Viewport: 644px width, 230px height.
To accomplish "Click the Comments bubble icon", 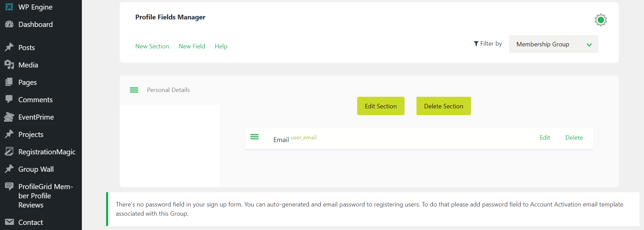I will click(x=9, y=99).
